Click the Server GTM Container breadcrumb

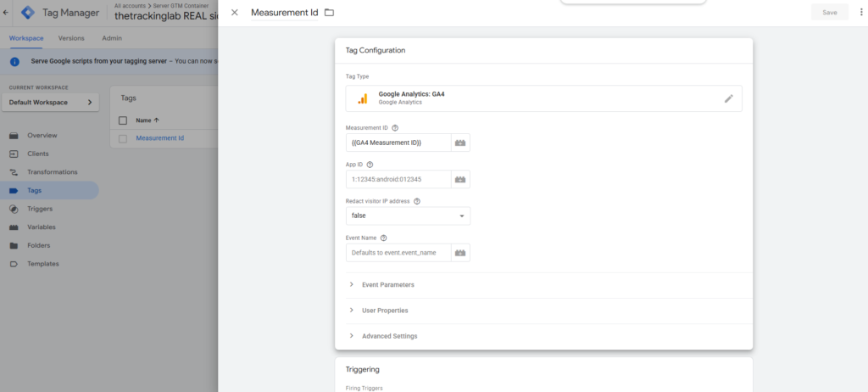point(181,6)
